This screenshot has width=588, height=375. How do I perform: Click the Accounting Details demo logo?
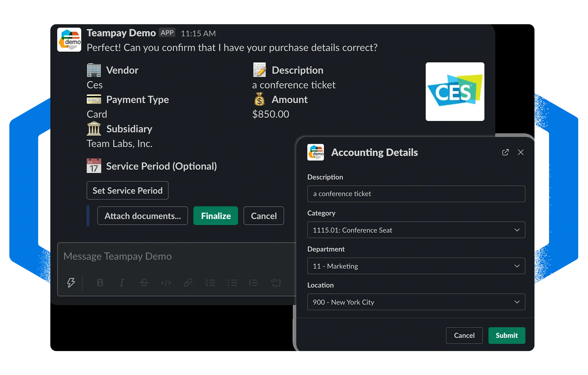point(316,152)
